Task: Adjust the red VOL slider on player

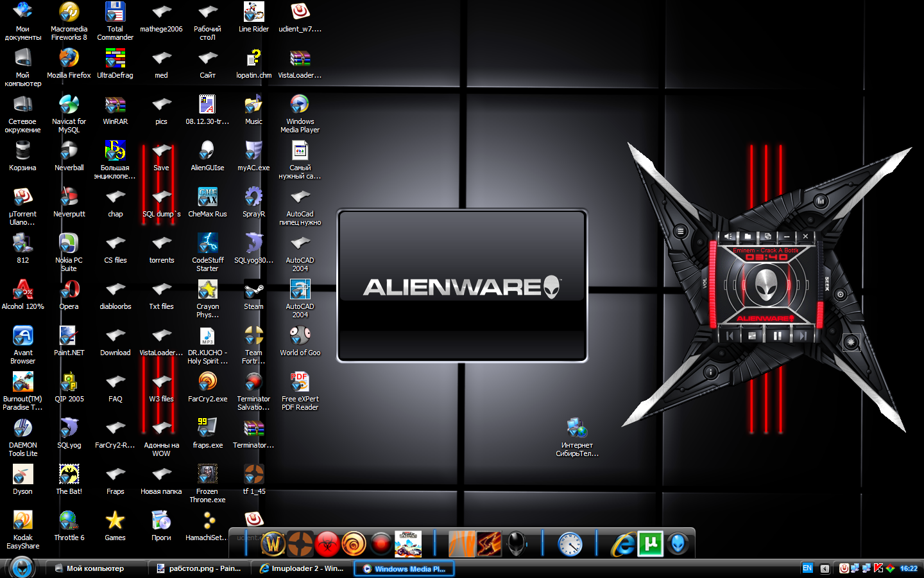Action: tap(713, 283)
